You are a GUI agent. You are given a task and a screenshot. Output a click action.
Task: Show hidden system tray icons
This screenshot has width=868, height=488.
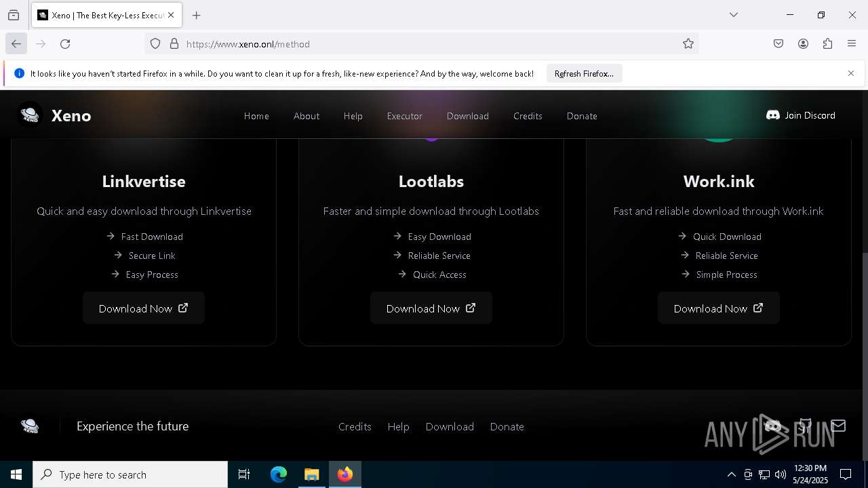731,474
